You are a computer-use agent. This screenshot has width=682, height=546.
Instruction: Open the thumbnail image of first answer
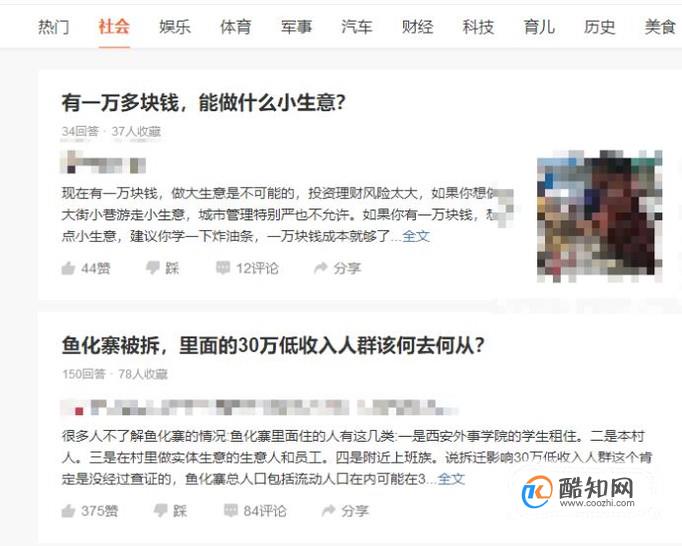[x=600, y=216]
